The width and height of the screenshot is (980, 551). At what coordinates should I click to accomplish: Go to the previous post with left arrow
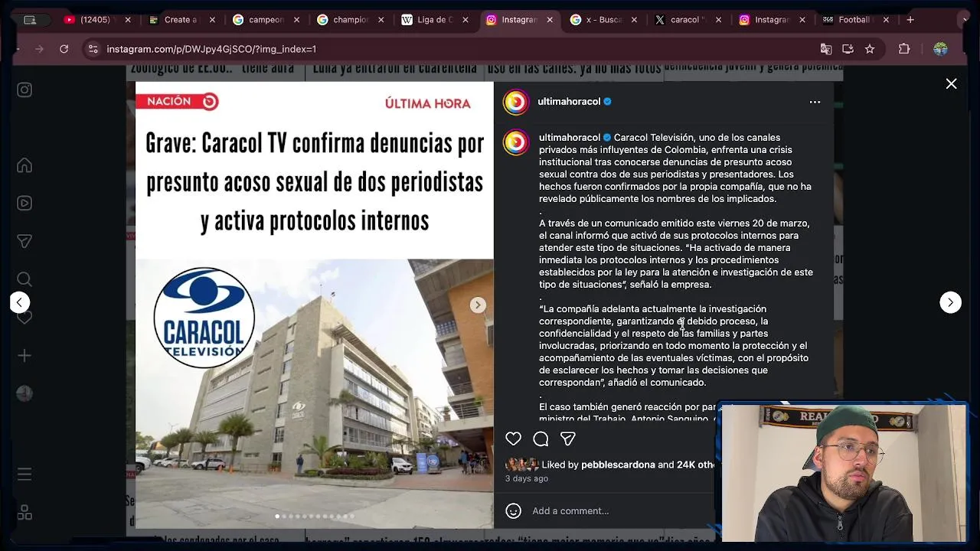[20, 302]
